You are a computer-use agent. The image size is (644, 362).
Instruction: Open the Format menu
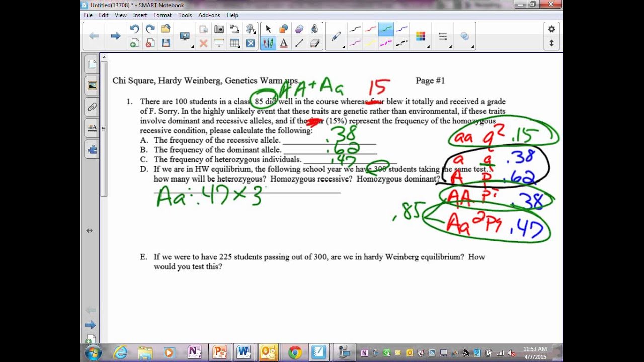click(163, 15)
